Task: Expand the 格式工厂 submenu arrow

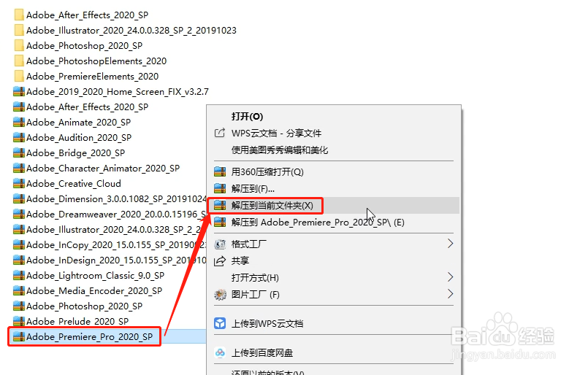Action: 451,244
